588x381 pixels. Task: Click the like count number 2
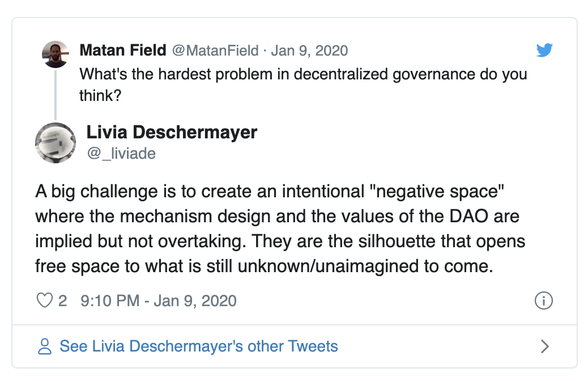(63, 301)
